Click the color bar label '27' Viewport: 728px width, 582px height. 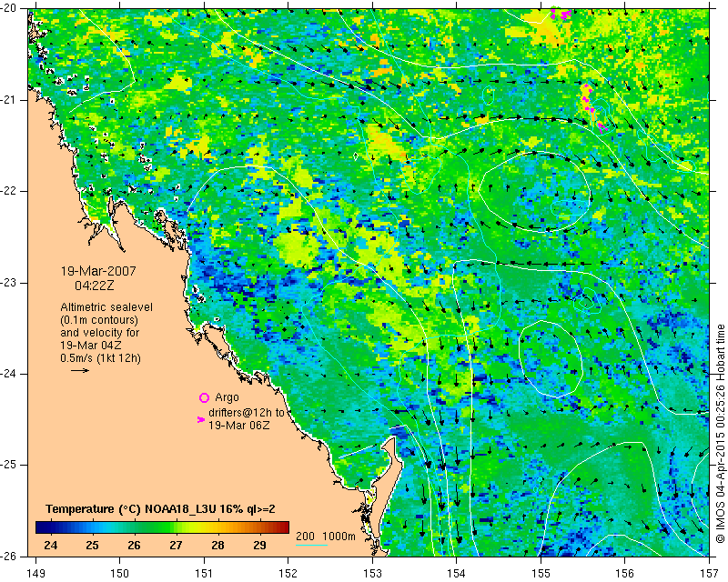(x=176, y=545)
